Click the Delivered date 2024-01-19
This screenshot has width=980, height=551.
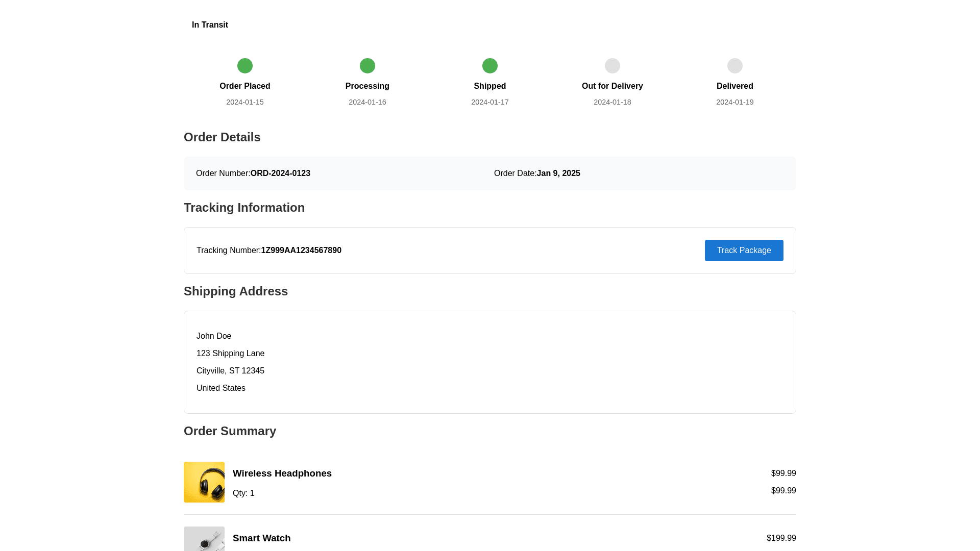pyautogui.click(x=735, y=102)
